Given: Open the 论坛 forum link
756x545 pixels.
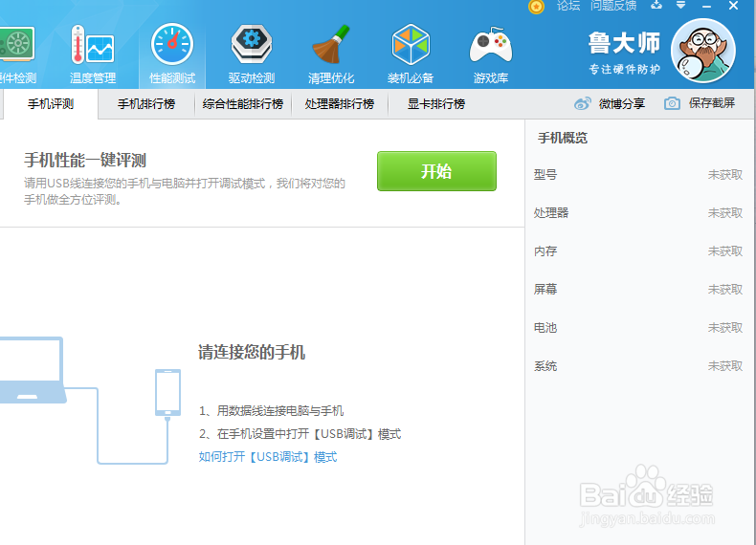Looking at the screenshot, I should click(x=568, y=6).
